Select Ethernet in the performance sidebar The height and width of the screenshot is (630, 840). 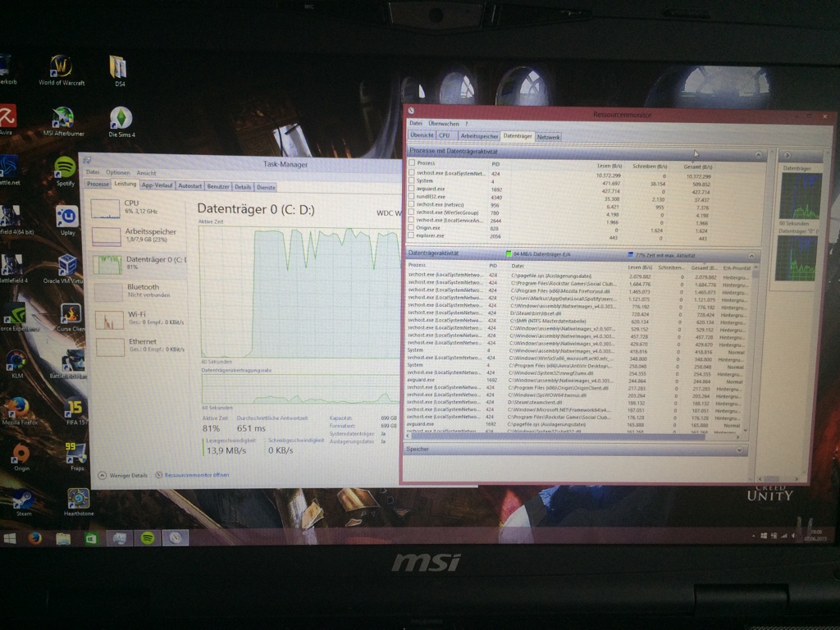click(139, 347)
